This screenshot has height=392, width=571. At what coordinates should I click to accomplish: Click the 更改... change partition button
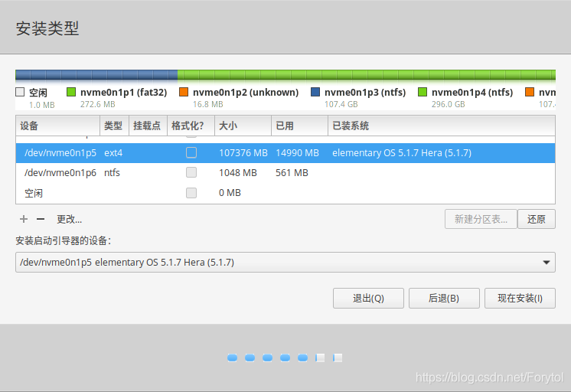69,219
